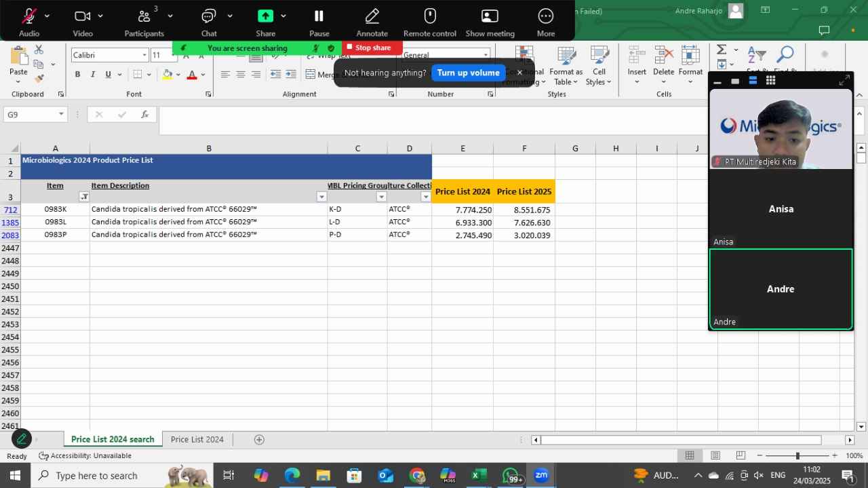Screen dimensions: 868x488
Task: Open Excel from the Windows taskbar
Action: coord(479,475)
